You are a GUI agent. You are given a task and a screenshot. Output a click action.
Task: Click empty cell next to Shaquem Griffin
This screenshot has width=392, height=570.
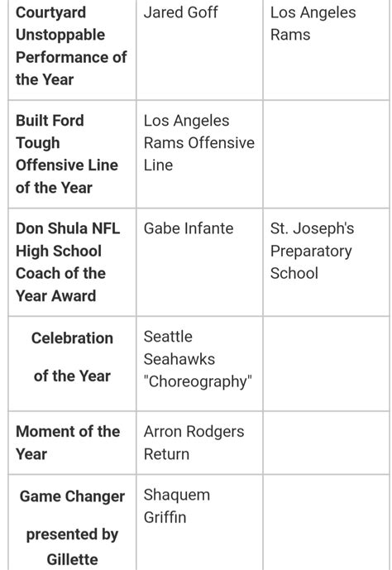coord(326,522)
